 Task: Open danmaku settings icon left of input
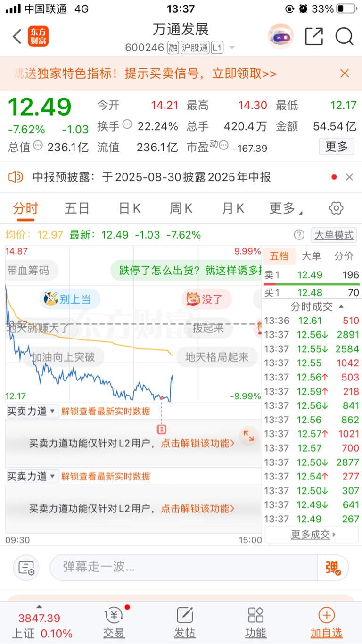pos(26,567)
